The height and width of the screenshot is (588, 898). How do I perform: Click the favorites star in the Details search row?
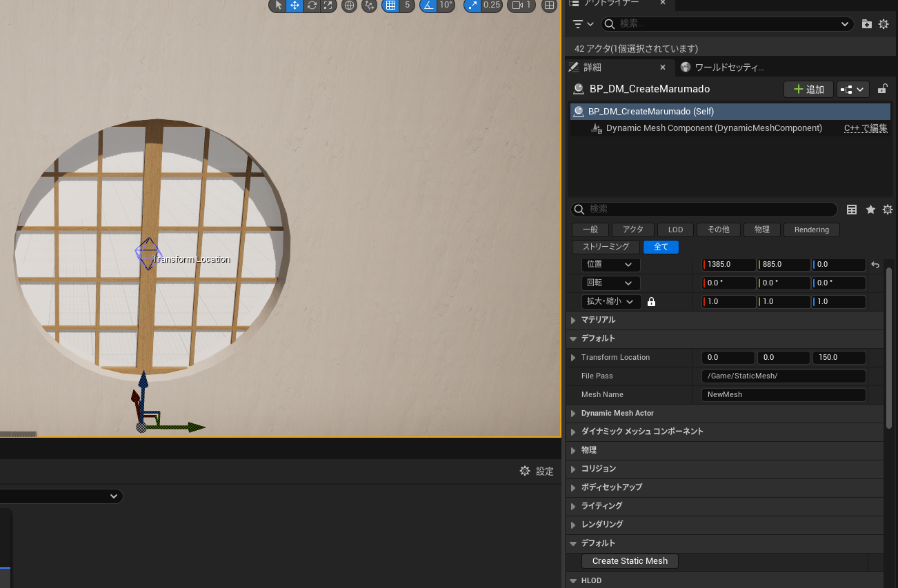point(870,210)
